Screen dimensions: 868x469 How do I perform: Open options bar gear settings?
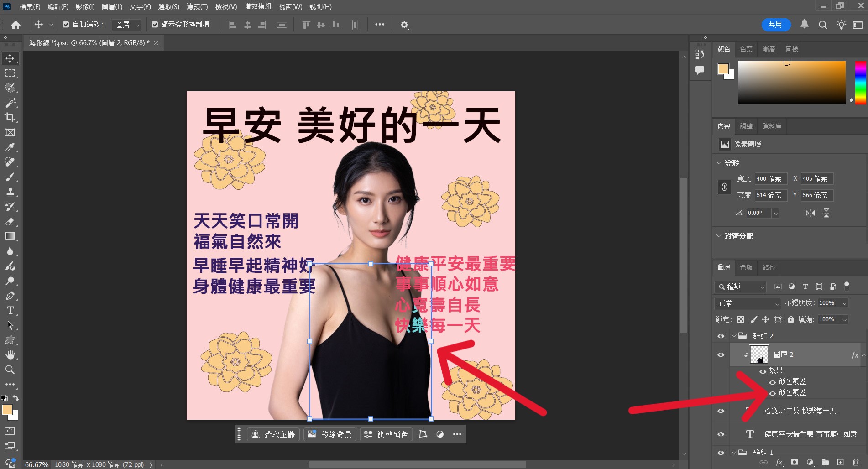pos(404,25)
